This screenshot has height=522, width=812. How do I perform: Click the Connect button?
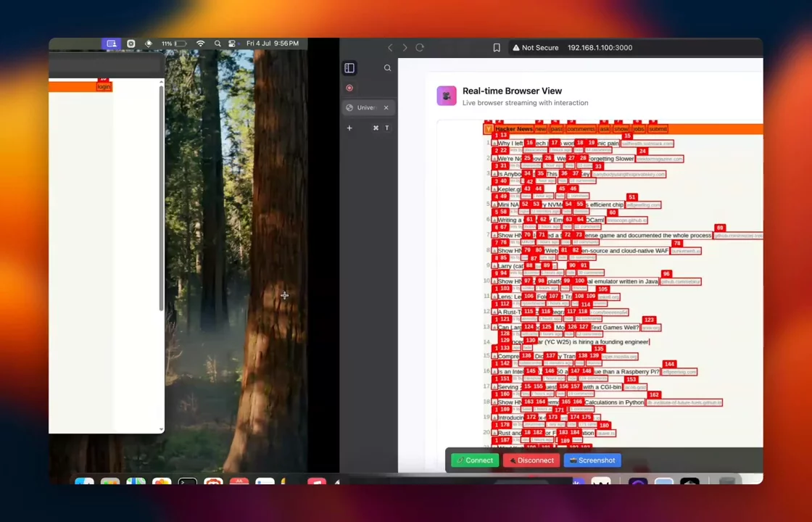475,460
